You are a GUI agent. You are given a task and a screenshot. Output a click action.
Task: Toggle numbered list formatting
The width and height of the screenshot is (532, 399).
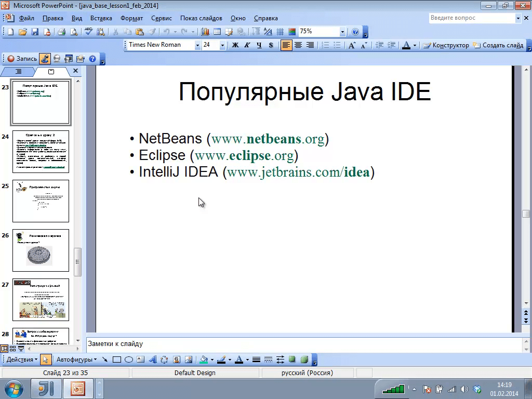pos(325,45)
